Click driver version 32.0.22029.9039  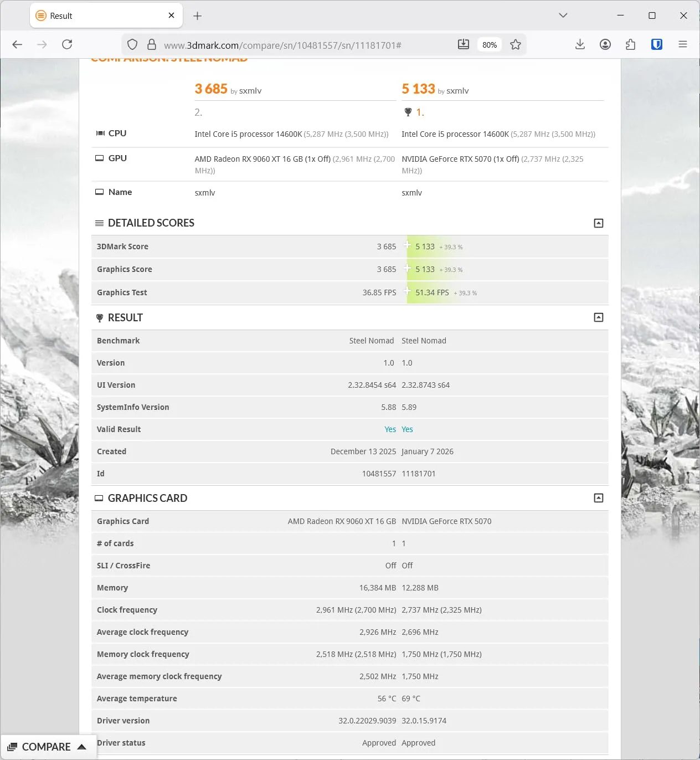click(368, 721)
